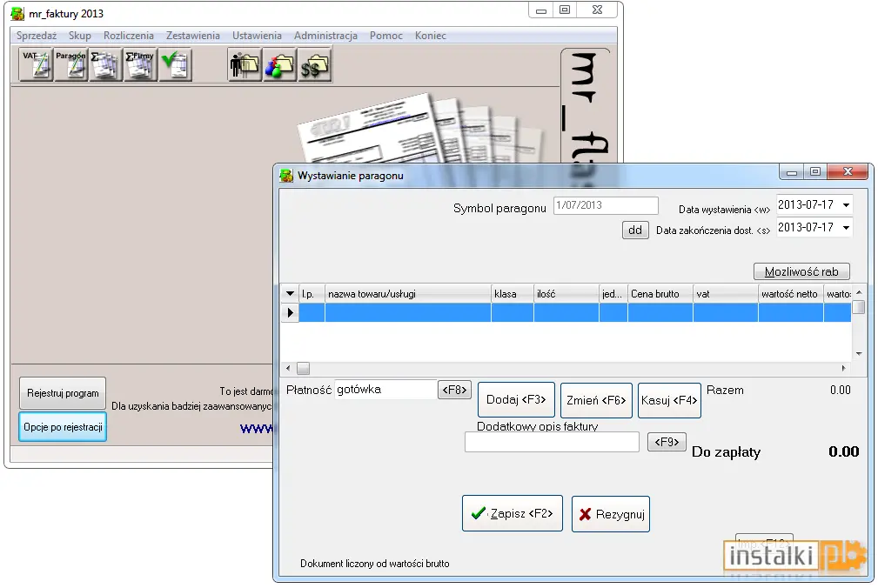The height and width of the screenshot is (588, 878).
Task: Open the Zestawienia menu
Action: click(192, 36)
